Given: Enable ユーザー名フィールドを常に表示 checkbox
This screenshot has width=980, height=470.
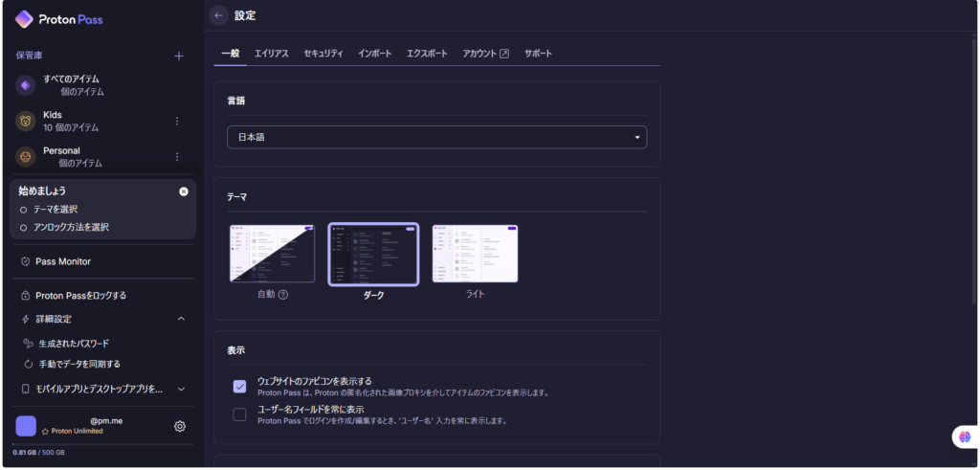Looking at the screenshot, I should point(239,414).
